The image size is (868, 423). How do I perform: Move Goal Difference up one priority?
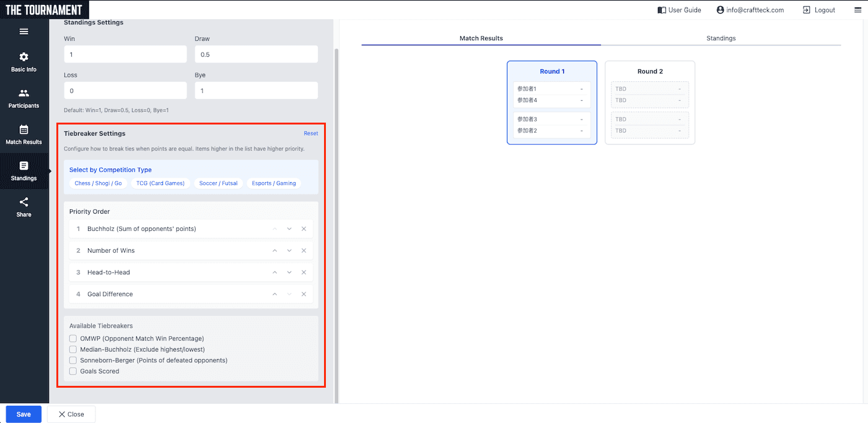click(274, 294)
